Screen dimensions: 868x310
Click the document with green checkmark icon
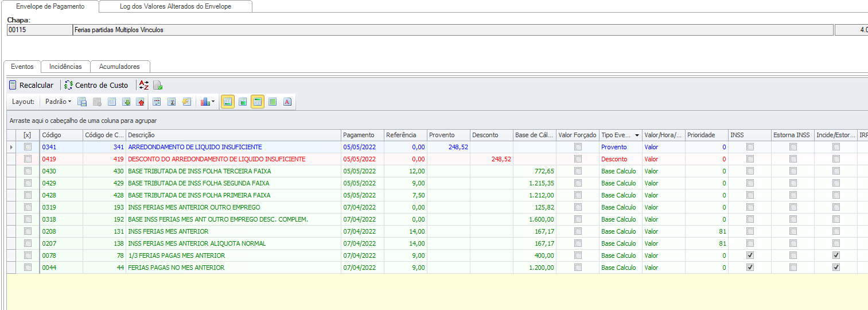[x=157, y=85]
